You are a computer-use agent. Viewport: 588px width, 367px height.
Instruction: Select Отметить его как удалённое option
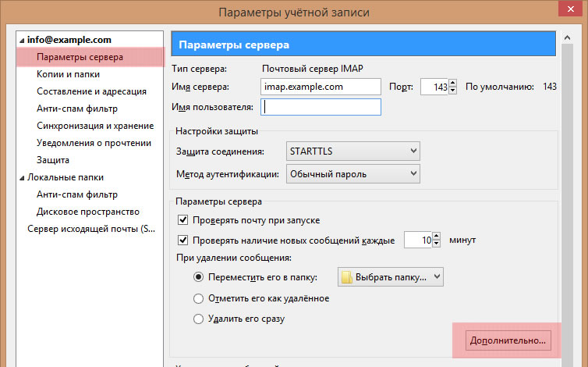tap(198, 298)
